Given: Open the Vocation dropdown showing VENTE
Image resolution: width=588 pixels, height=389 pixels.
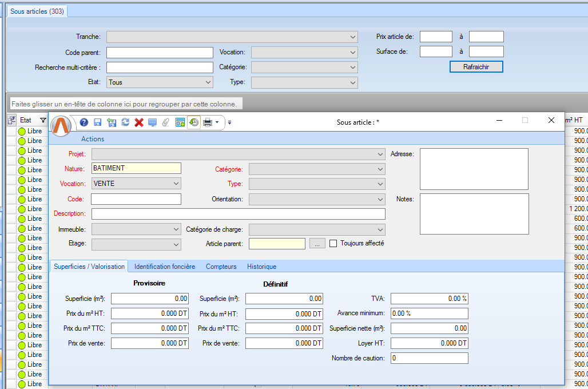Looking at the screenshot, I should pos(176,184).
